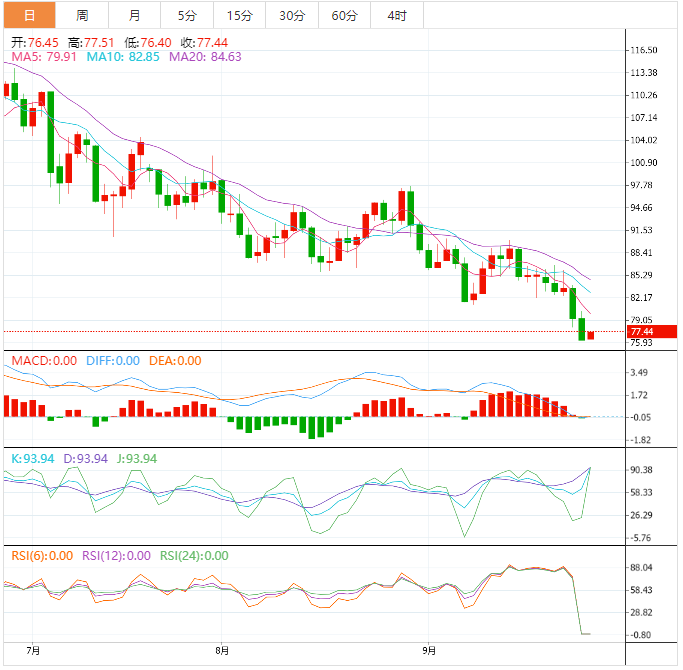Viewport: 683px width, 670px height.
Task: Open the 4时 timeframe tab
Action: (x=397, y=16)
